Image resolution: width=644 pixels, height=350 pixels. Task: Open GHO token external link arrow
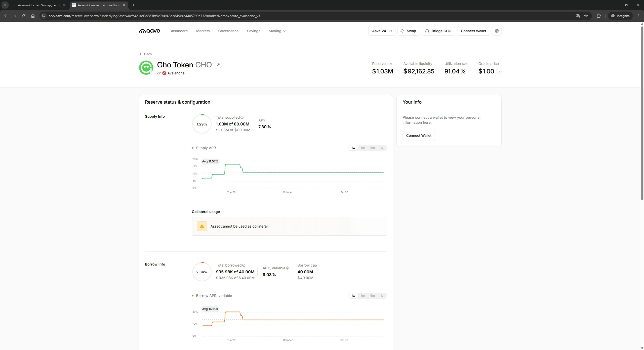[x=218, y=65]
